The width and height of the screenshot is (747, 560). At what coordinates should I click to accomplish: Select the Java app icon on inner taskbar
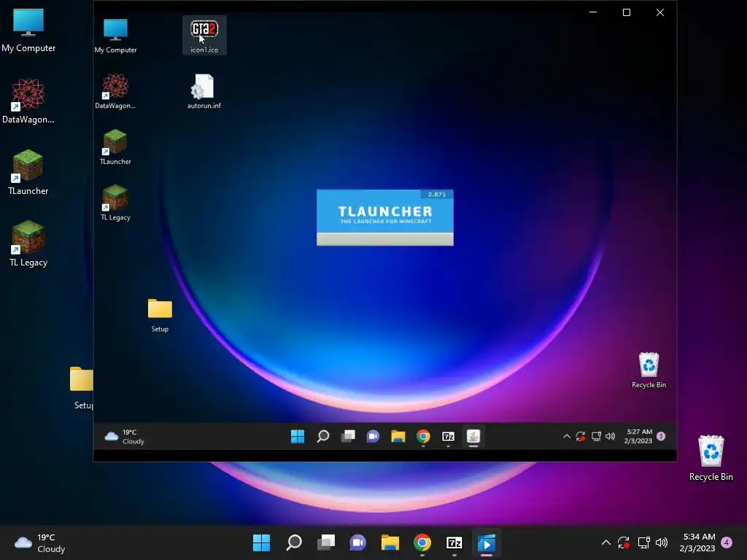pyautogui.click(x=473, y=436)
